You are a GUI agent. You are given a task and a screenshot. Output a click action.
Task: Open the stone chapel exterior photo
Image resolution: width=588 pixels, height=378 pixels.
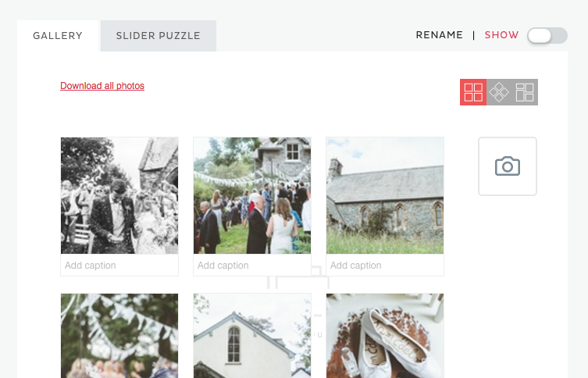tap(385, 196)
